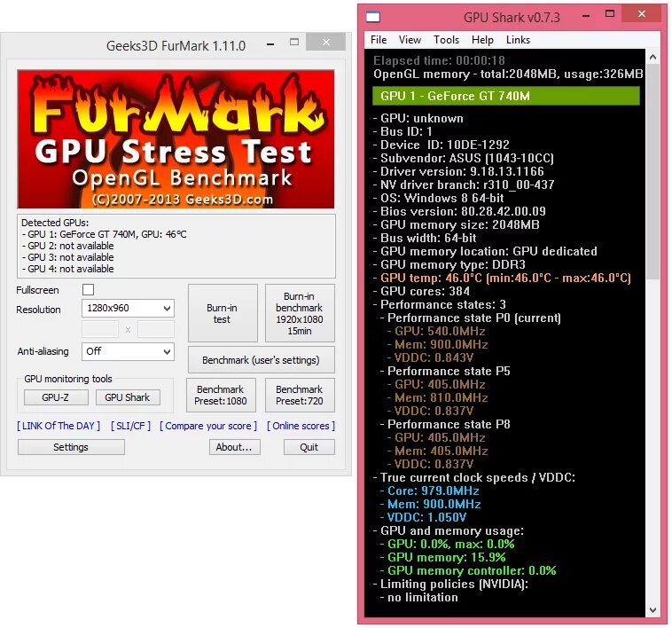This screenshot has height=628, width=672.
Task: Click the GPU memory type: DDR3 line
Action: (x=449, y=264)
